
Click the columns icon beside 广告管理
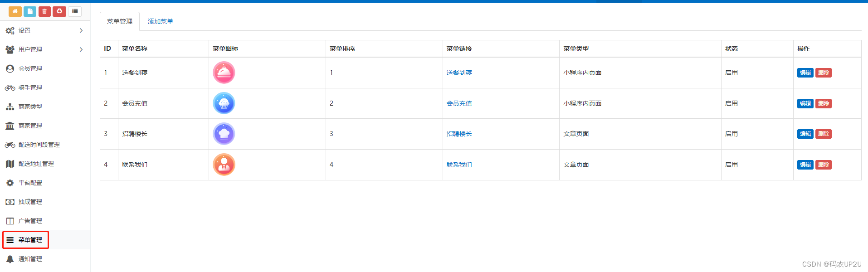[x=10, y=221]
